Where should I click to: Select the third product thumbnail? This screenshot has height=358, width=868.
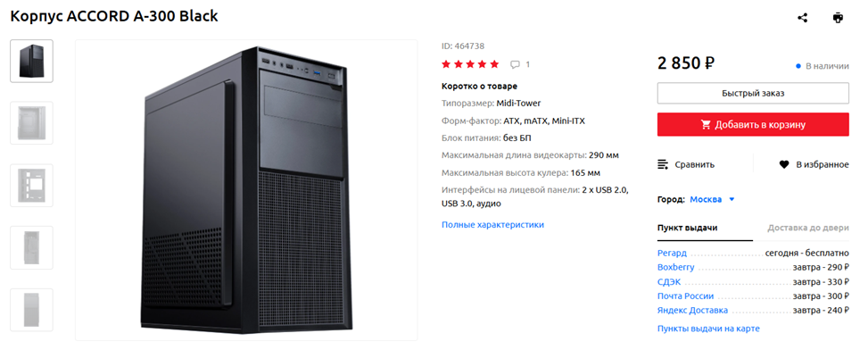tap(31, 185)
